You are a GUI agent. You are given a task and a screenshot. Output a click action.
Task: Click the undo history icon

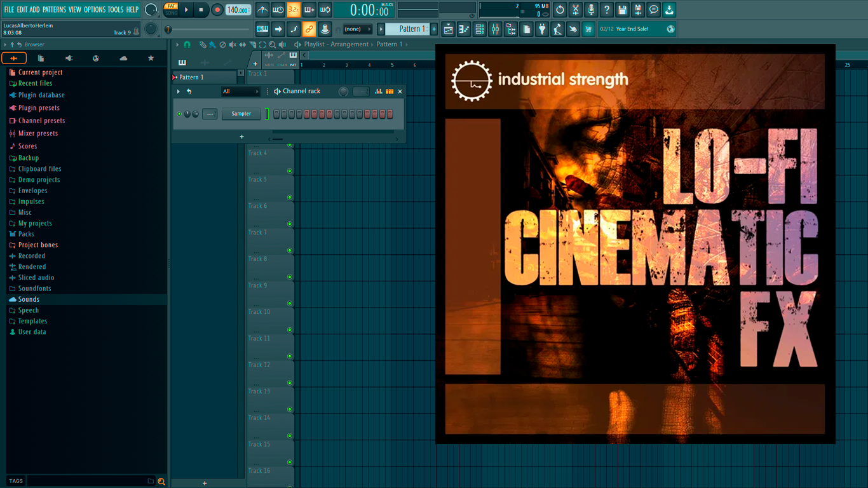[560, 10]
